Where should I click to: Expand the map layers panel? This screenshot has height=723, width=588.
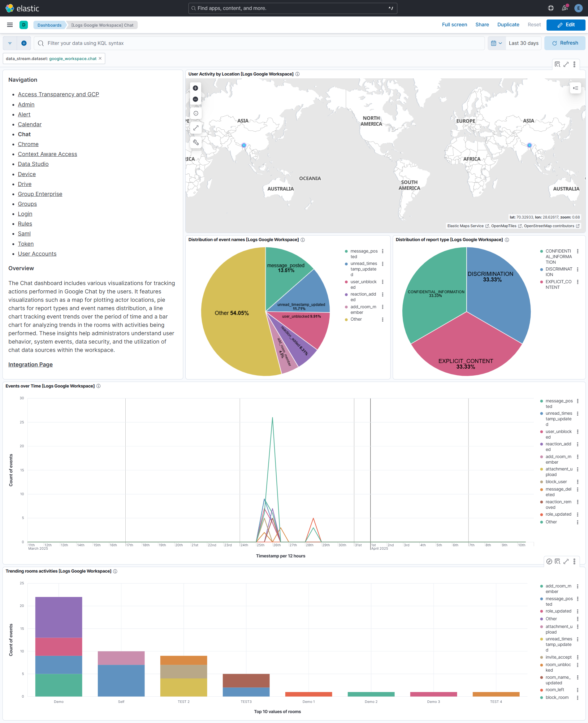click(575, 88)
